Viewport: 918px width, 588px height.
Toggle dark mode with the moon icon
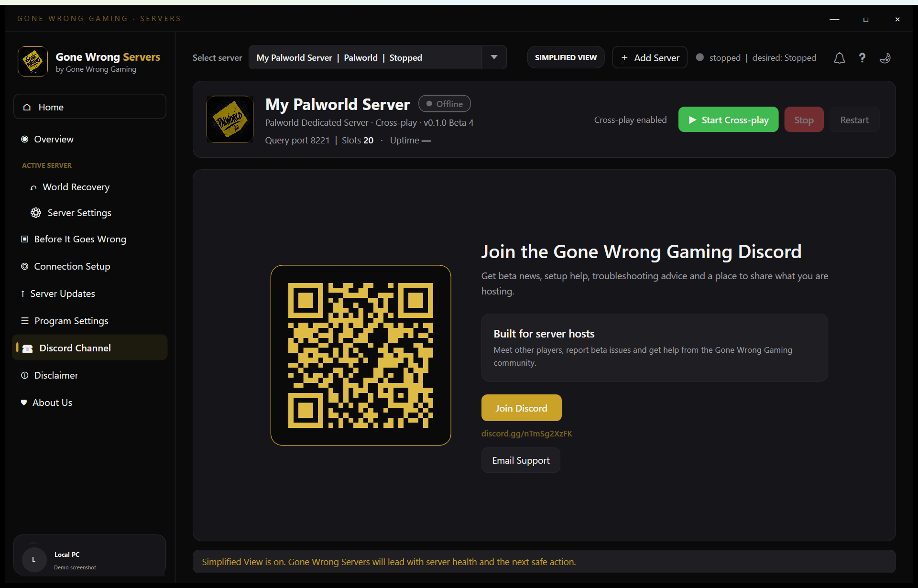tap(885, 58)
